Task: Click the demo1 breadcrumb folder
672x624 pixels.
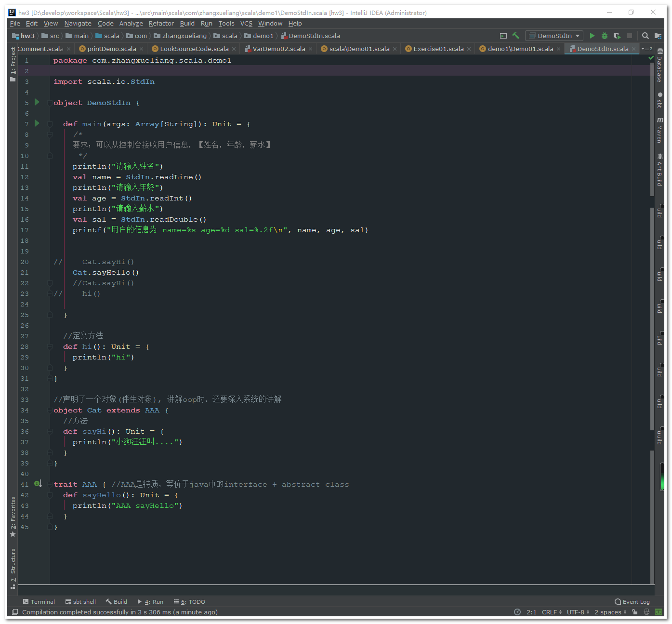Action: point(259,36)
